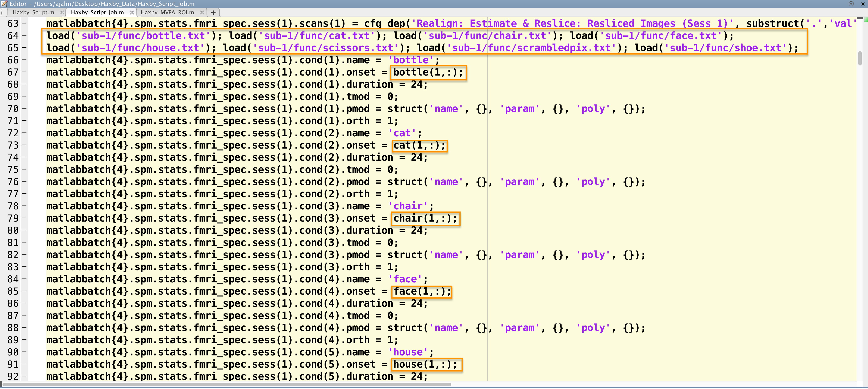
Task: Toggle breakpoint dash on line 85
Action: pos(24,291)
